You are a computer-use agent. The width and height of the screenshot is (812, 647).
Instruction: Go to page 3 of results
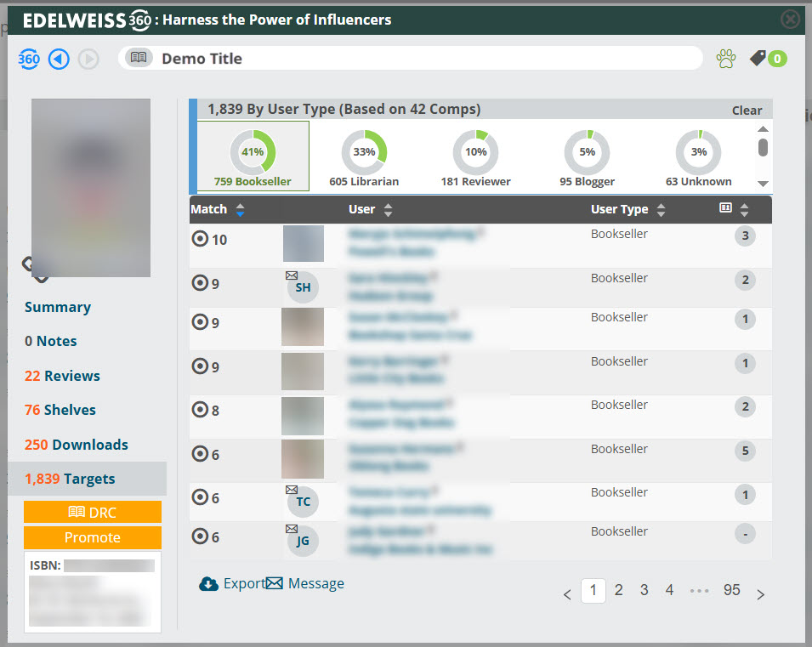pyautogui.click(x=644, y=590)
